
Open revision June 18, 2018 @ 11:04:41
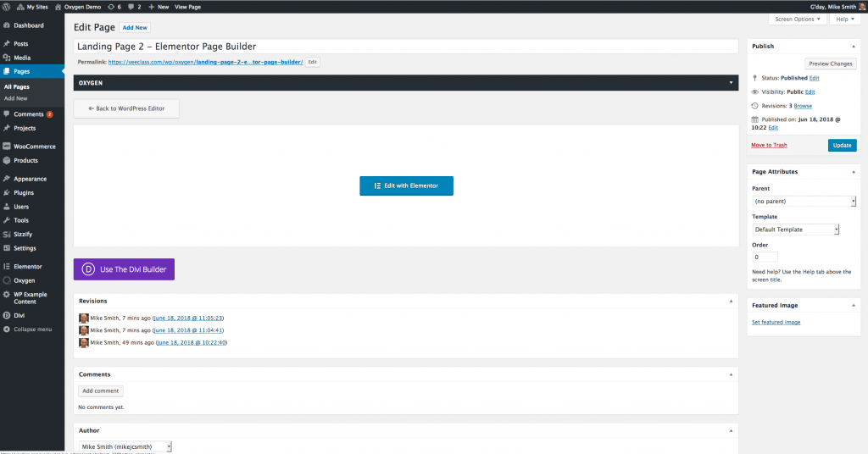click(188, 330)
